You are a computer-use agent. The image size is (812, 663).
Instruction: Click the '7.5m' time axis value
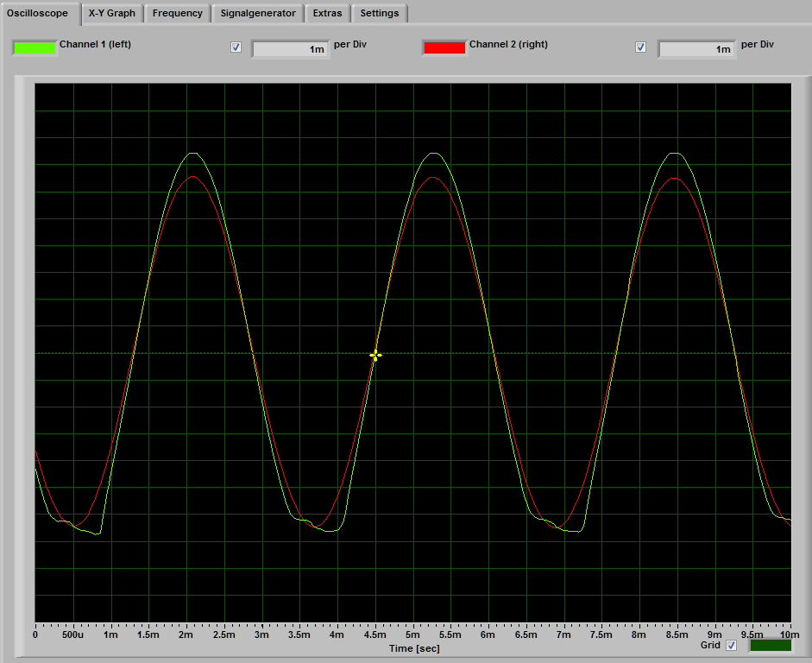[x=601, y=635]
